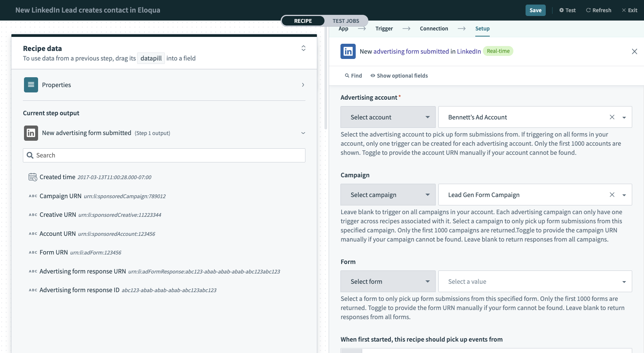Close the trigger setup panel
Viewport: 644px width, 353px height.
tap(634, 51)
